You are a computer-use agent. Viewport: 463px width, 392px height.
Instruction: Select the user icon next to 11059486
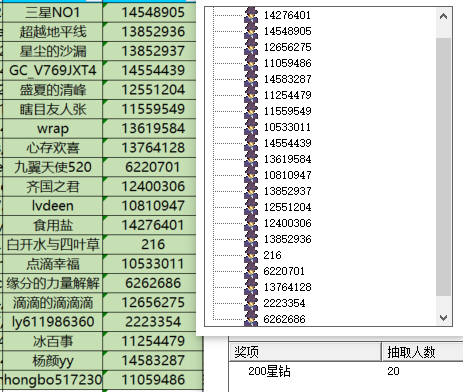click(251, 63)
